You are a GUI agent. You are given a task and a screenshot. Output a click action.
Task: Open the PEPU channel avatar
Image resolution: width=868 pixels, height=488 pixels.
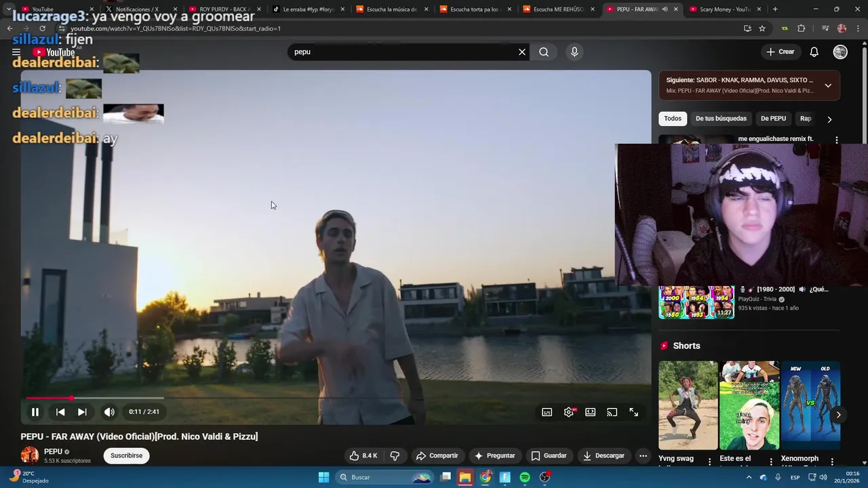click(30, 455)
